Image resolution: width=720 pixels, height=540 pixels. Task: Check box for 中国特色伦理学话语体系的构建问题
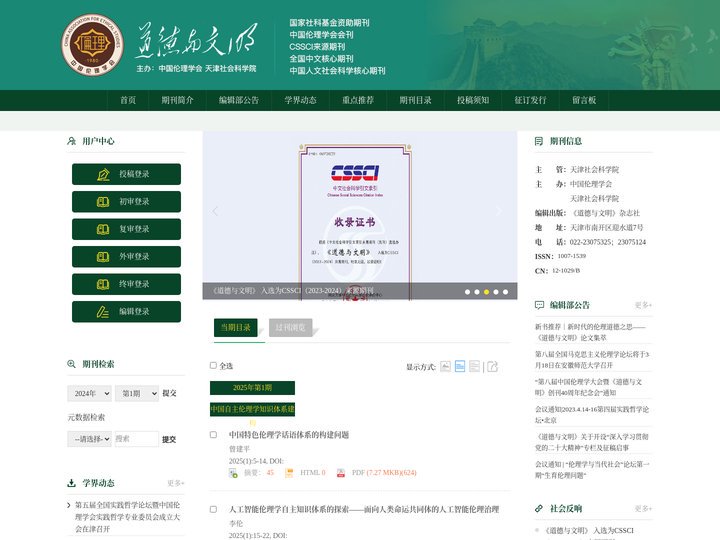pos(213,434)
